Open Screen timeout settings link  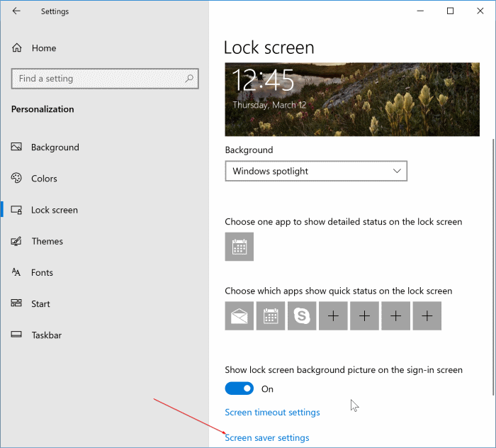(x=272, y=413)
